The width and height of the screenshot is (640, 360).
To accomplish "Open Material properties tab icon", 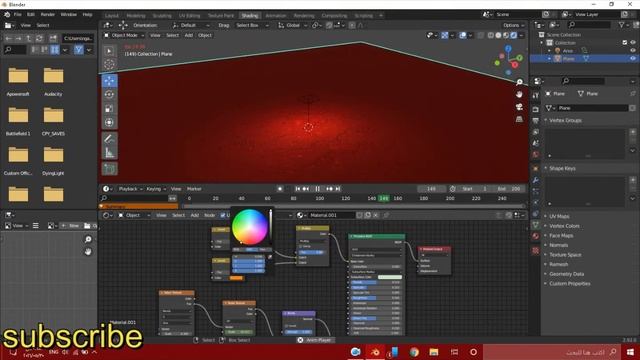I will pyautogui.click(x=536, y=236).
